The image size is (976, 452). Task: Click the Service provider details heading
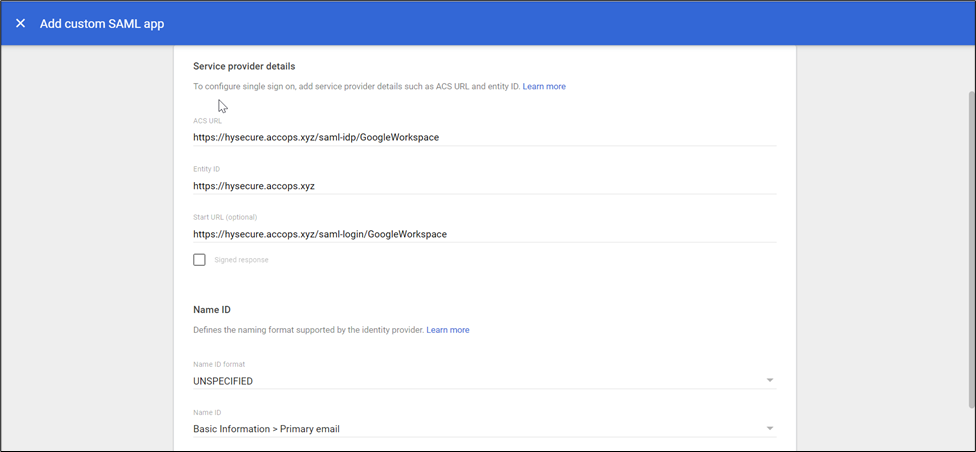(x=244, y=66)
